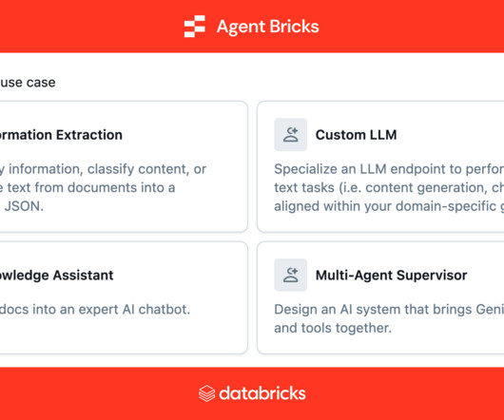
Task: Select the Custom LLM card title
Action: coord(357,135)
